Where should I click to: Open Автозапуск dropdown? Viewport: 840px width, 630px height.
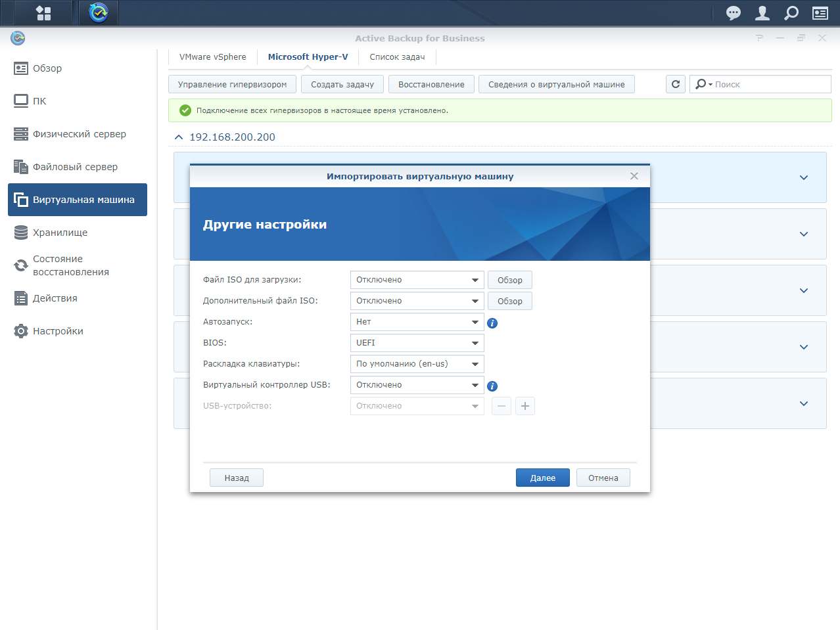tap(417, 322)
